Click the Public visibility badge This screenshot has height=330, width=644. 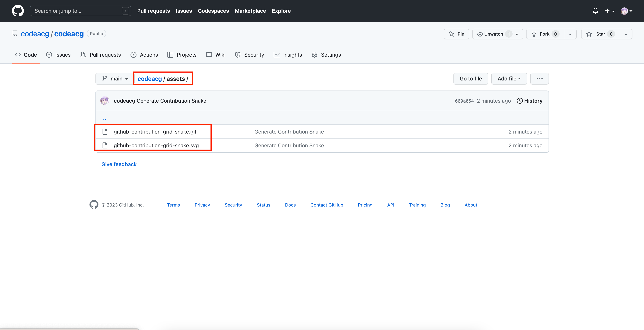click(96, 34)
